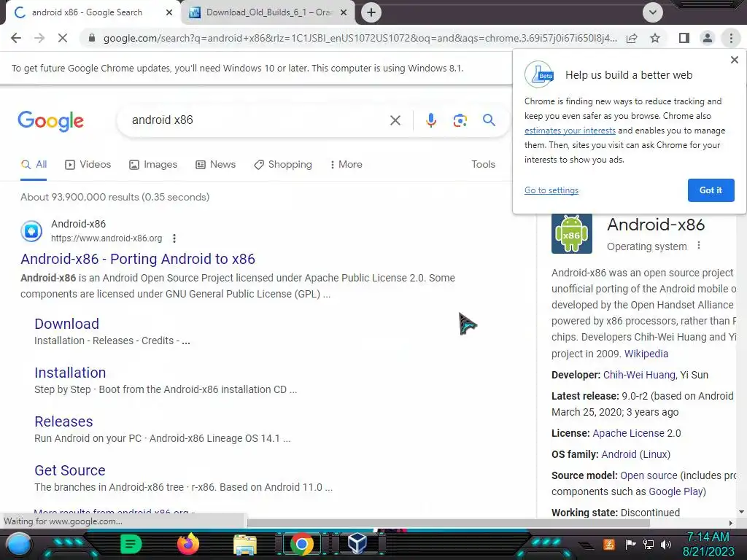
Task: Click the horizontal scrollbar at page bottom
Action: tap(448, 523)
